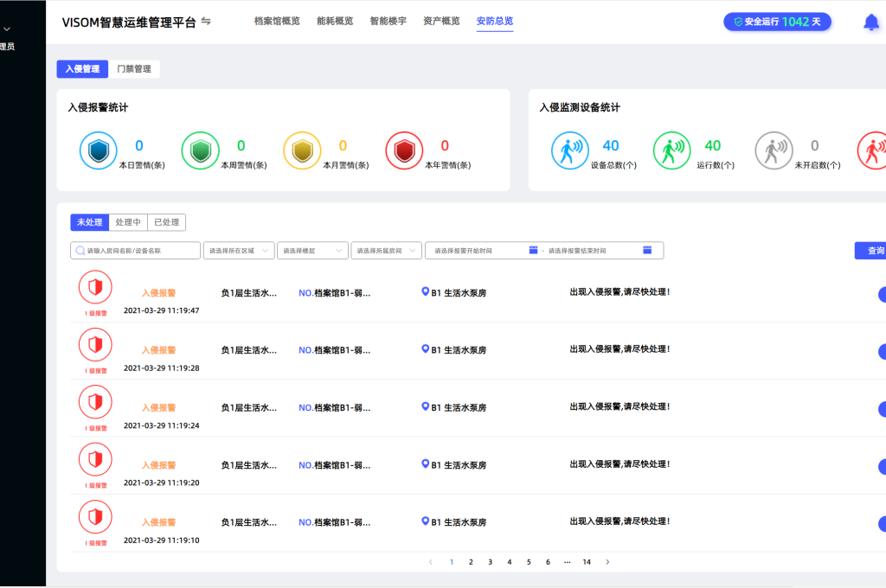
Task: Click the green 运行数 walking-person icon
Action: pos(671,150)
